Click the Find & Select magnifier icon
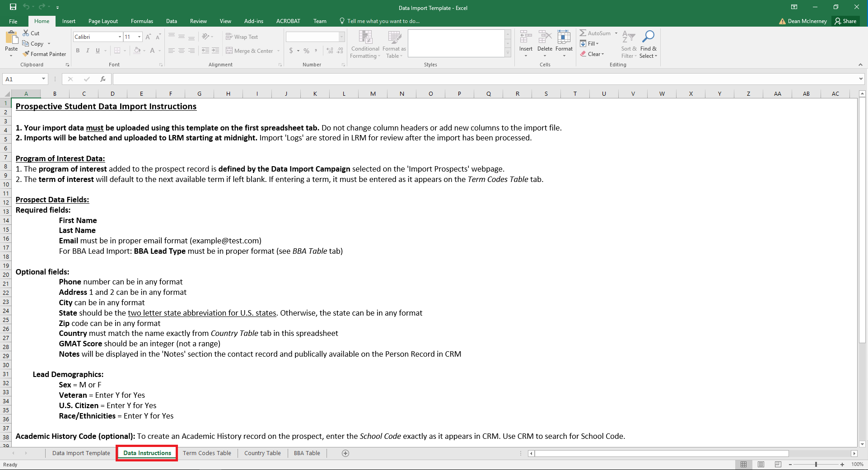Viewport: 868px width, 470px height. click(x=649, y=37)
